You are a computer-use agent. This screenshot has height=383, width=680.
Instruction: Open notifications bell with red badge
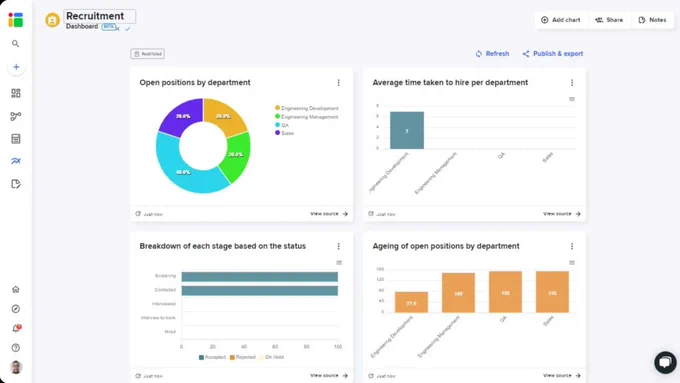pos(16,328)
